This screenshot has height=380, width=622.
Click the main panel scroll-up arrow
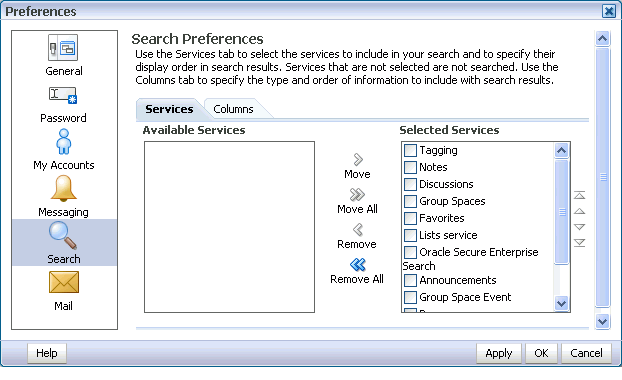tap(603, 38)
